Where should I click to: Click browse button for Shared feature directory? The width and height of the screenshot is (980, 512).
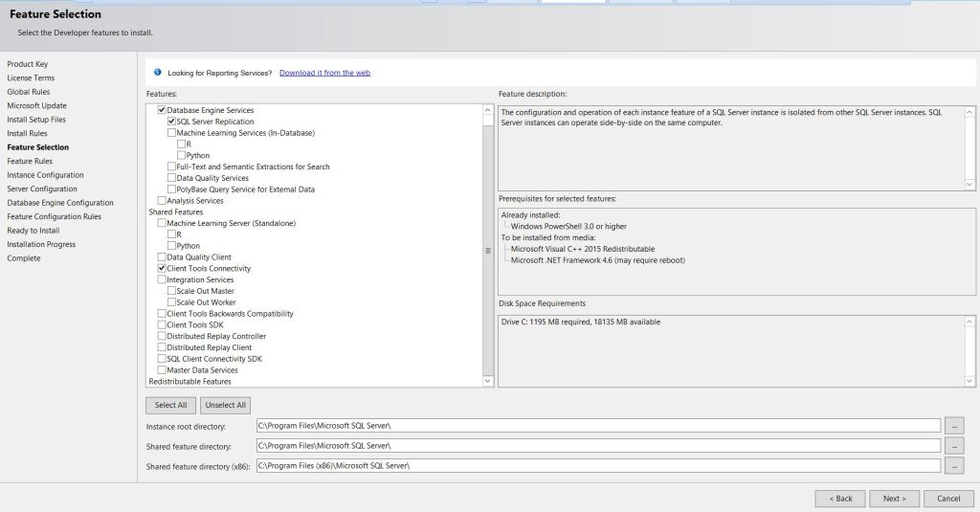point(954,445)
